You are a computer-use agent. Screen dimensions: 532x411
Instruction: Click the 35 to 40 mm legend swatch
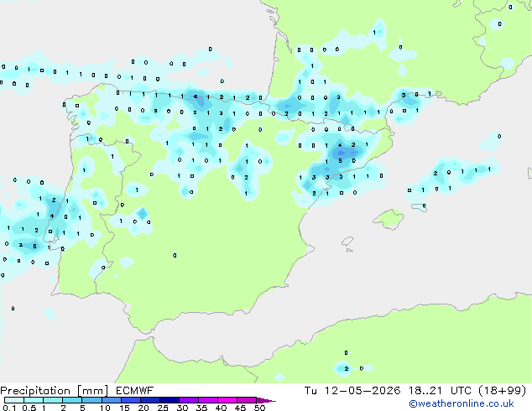click(x=208, y=400)
